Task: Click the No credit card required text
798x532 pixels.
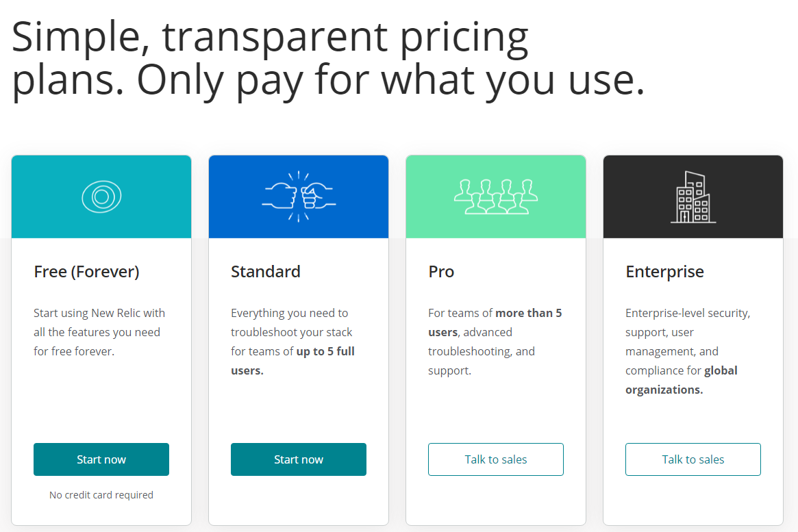Action: coord(101,494)
